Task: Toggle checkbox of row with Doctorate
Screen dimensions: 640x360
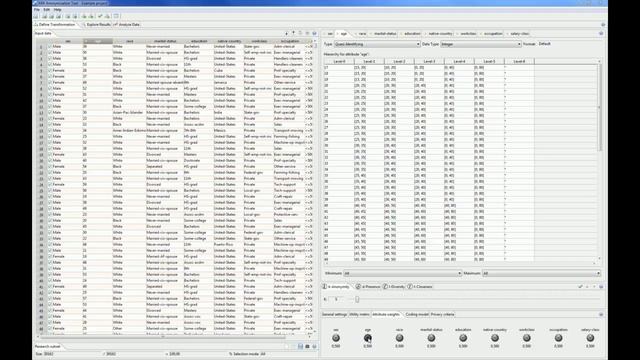Action: click(50, 160)
